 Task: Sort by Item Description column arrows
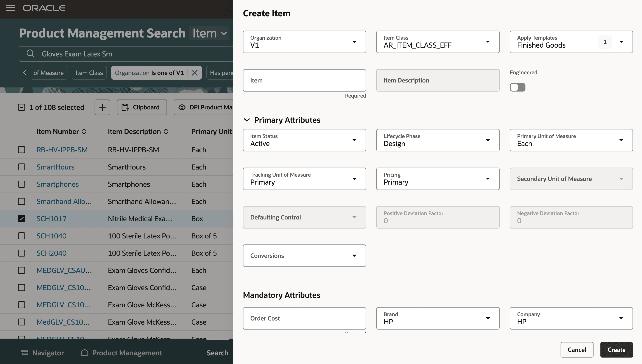(x=166, y=132)
